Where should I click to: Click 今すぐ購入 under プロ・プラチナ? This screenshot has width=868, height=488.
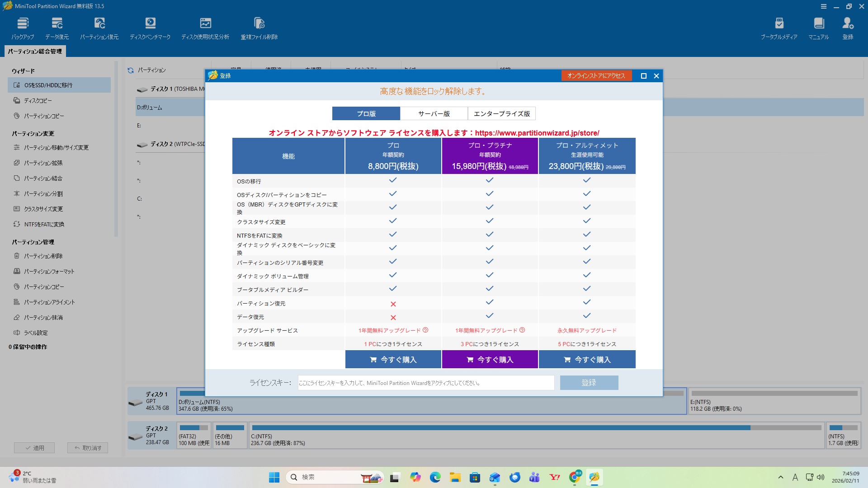pyautogui.click(x=490, y=360)
